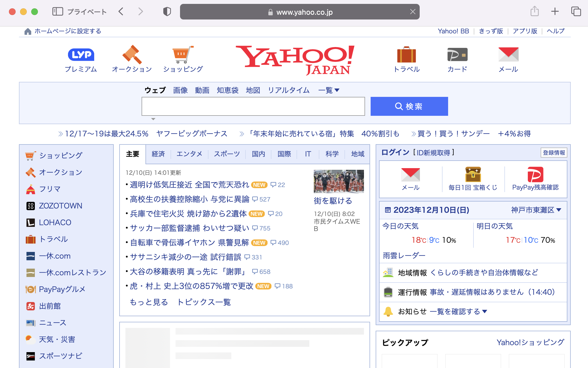588x368 pixels.
Task: Select the 国内 news tab
Action: pos(258,154)
